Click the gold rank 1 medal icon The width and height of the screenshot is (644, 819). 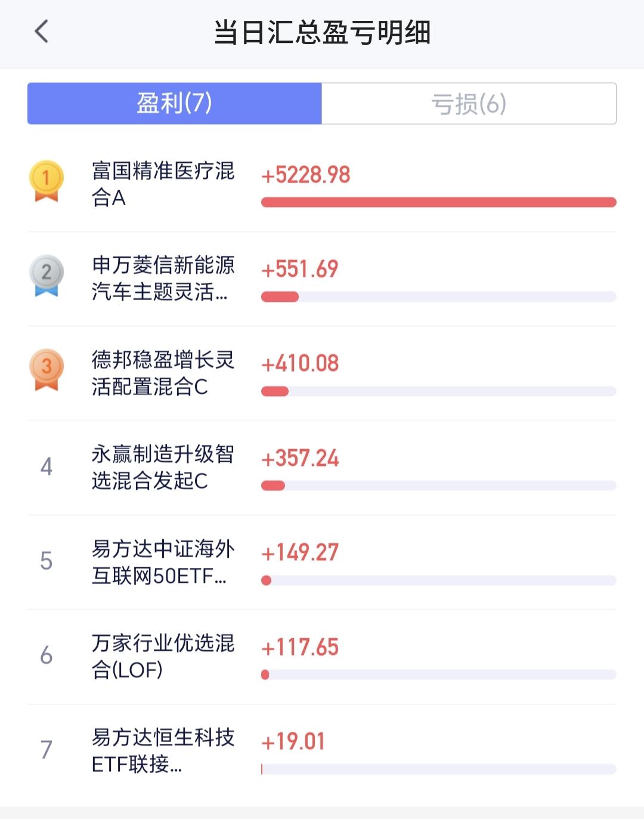tap(47, 181)
